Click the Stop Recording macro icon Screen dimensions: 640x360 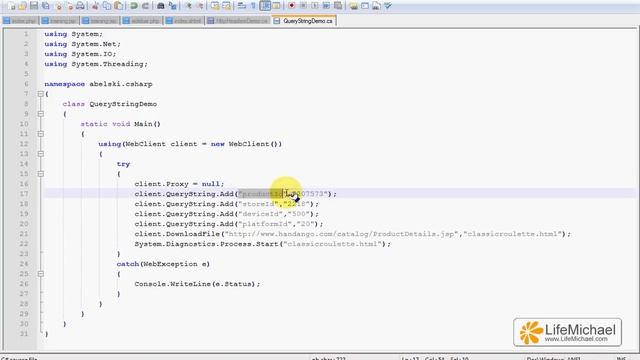coord(303,6)
